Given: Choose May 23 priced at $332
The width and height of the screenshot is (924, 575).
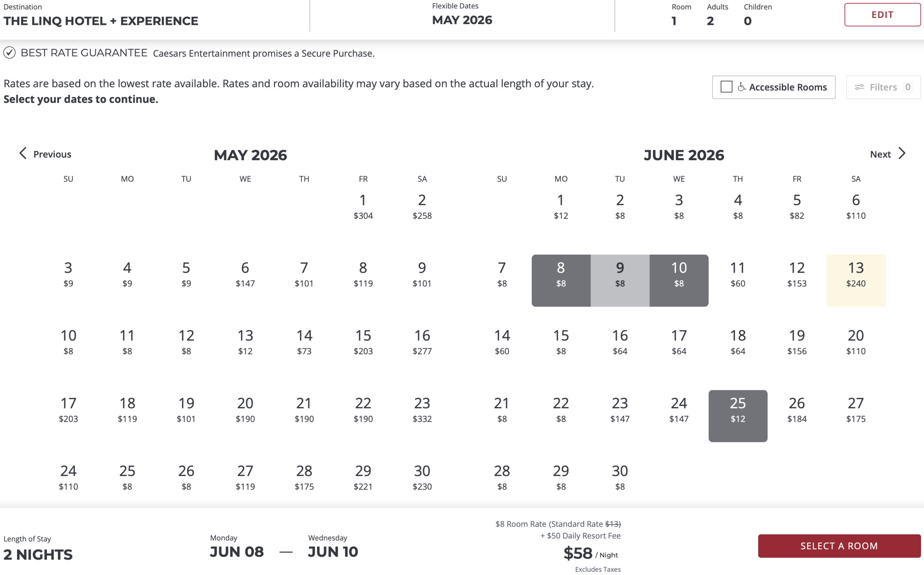Looking at the screenshot, I should [x=422, y=409].
